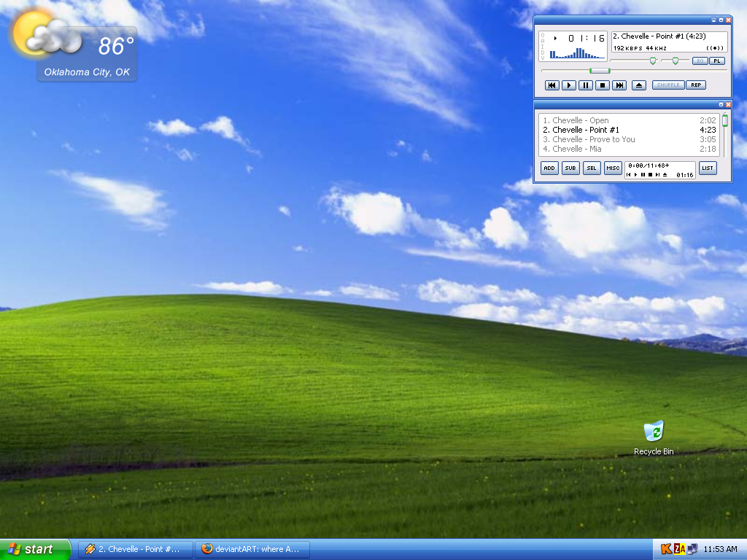Click mini Previous button in playlist window
The width and height of the screenshot is (747, 560).
pos(628,175)
